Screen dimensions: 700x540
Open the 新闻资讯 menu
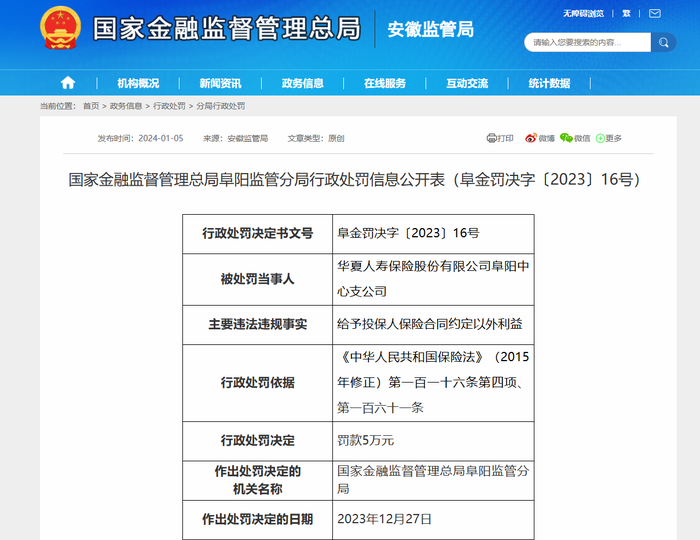[220, 83]
